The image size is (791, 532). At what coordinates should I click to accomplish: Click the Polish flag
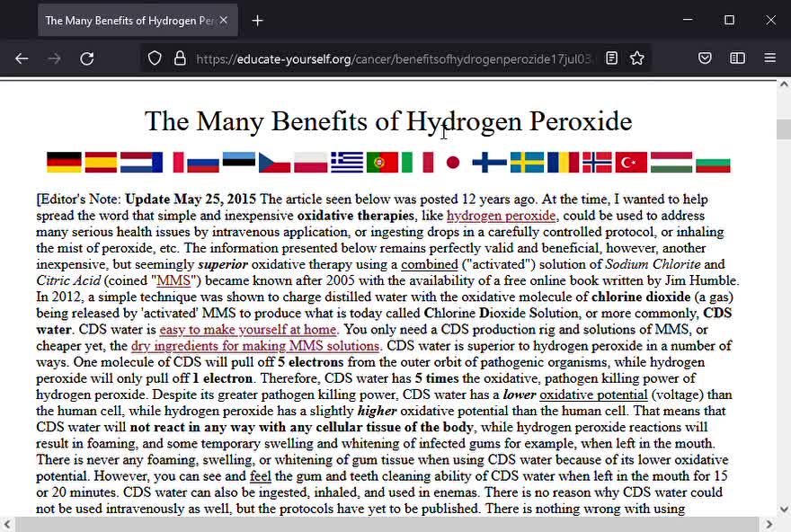[x=311, y=163]
